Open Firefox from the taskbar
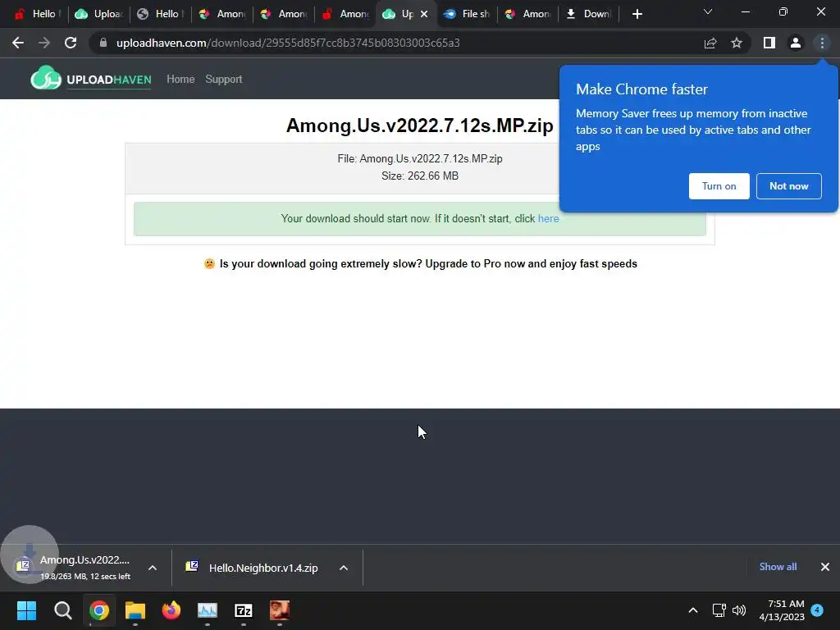This screenshot has width=840, height=630. click(x=171, y=610)
